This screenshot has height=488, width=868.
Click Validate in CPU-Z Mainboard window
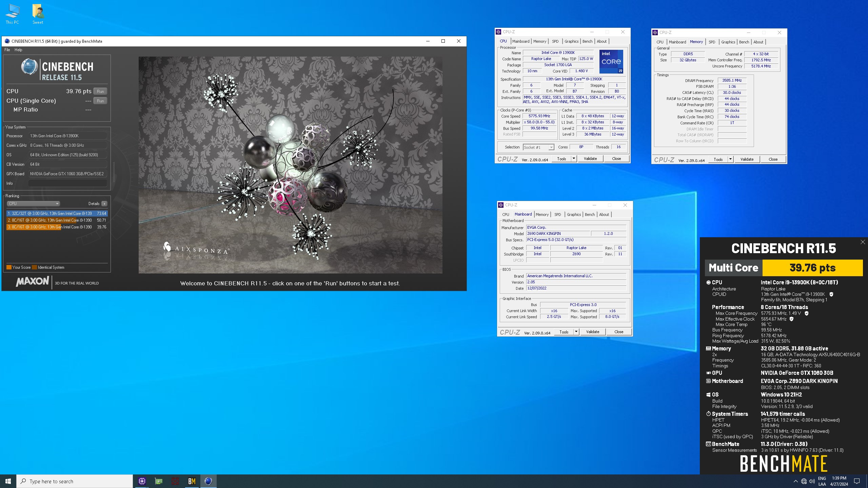[593, 332]
